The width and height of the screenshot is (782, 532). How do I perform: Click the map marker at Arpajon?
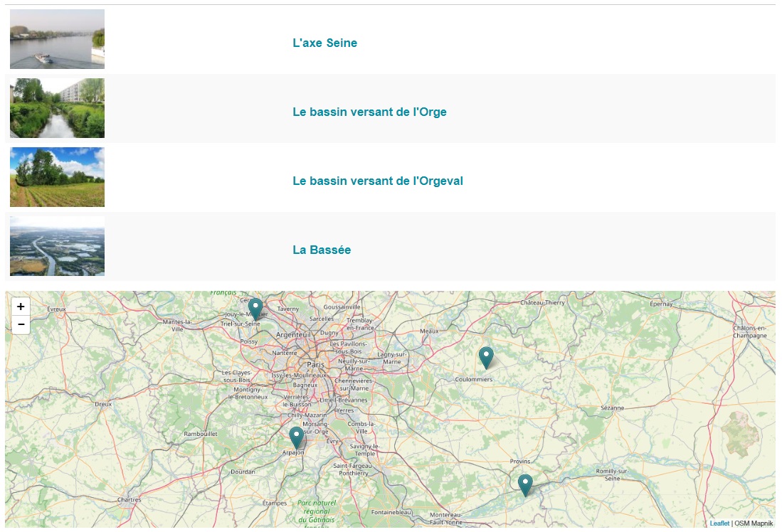point(296,437)
